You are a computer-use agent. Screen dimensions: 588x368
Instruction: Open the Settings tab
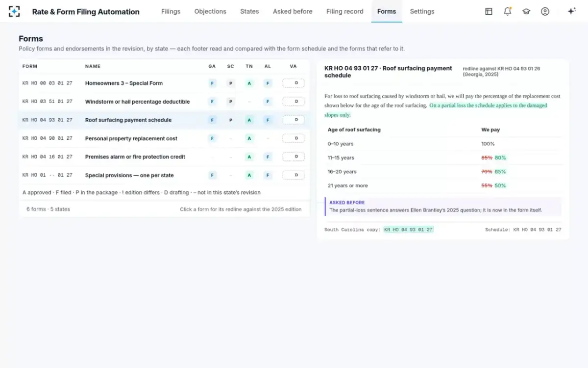[422, 11]
